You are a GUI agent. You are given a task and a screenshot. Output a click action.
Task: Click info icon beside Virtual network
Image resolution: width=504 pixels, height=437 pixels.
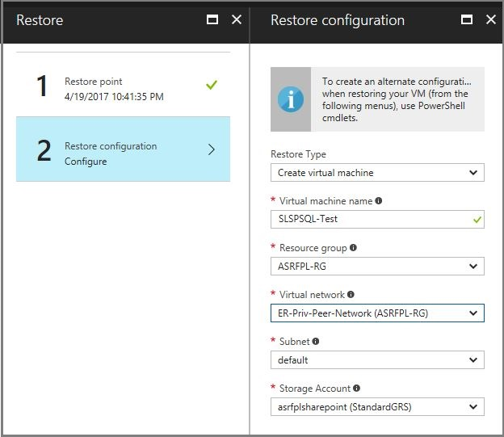click(x=351, y=295)
